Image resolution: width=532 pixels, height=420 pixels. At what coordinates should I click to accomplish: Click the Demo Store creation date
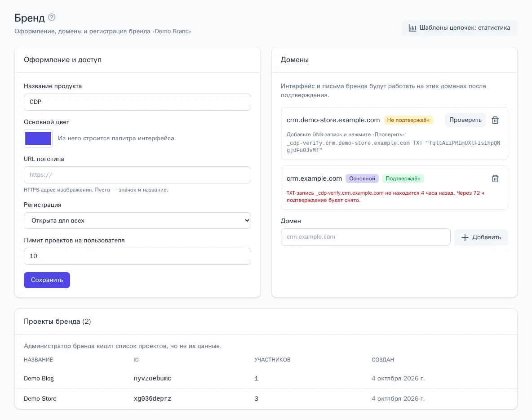pyautogui.click(x=398, y=398)
